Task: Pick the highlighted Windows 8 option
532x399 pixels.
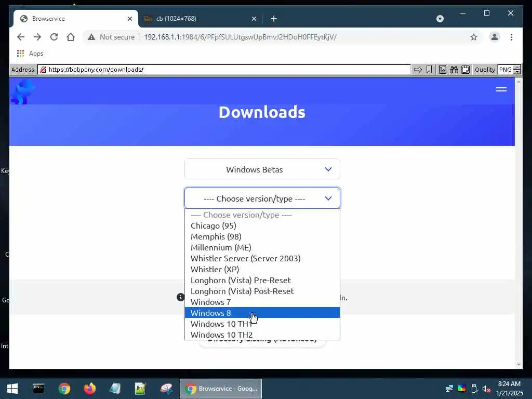Action: 262,313
